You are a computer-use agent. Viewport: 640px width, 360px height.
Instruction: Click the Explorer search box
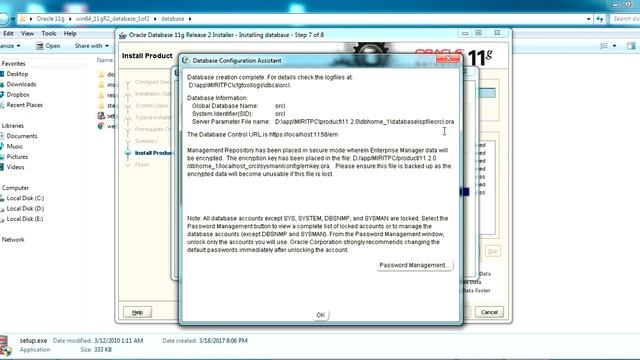point(625,19)
